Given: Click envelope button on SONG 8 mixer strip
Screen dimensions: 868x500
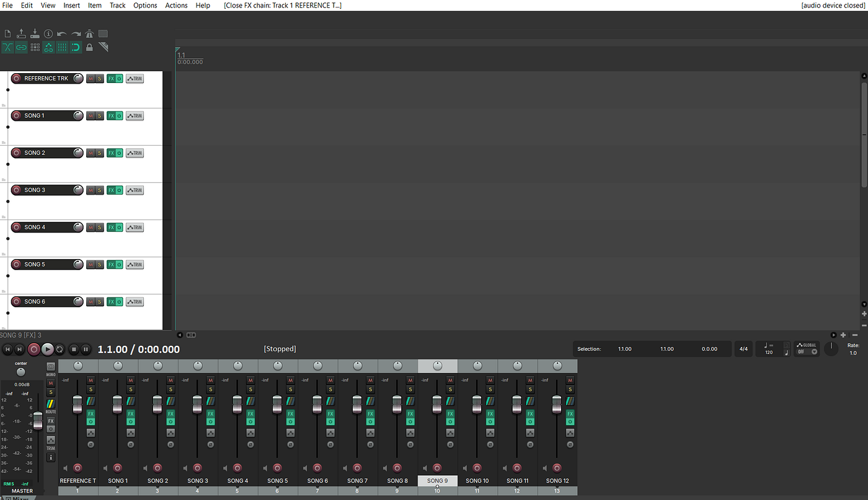Looking at the screenshot, I should tap(410, 432).
